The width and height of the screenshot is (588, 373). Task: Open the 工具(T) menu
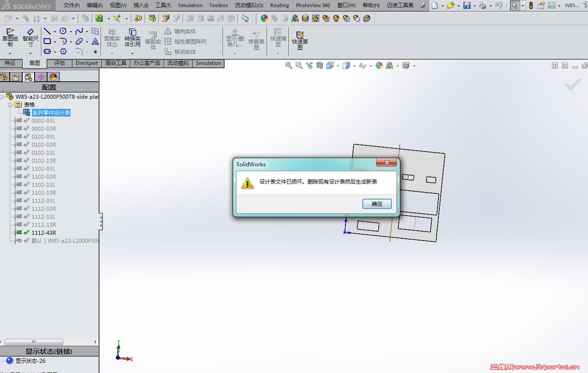tap(163, 5)
